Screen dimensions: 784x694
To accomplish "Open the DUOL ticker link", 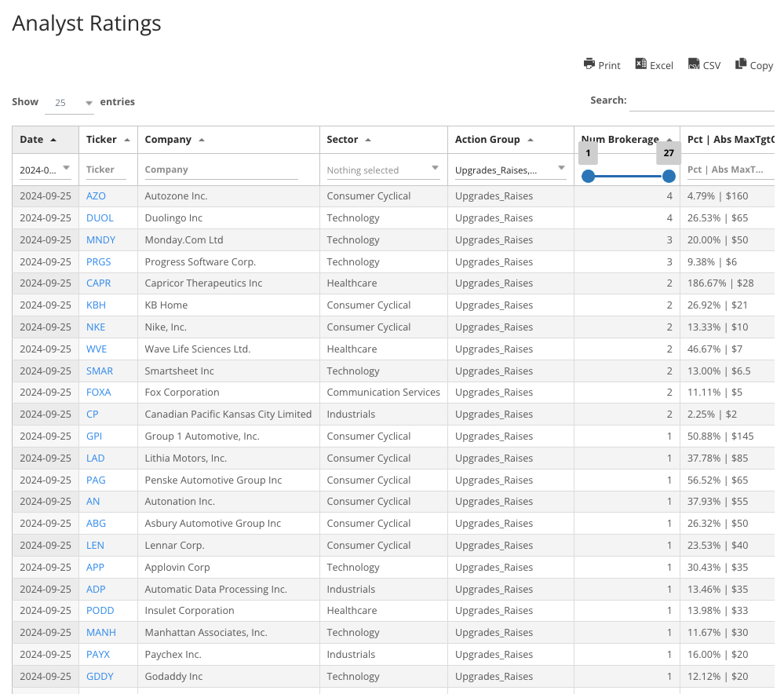I will pyautogui.click(x=100, y=217).
